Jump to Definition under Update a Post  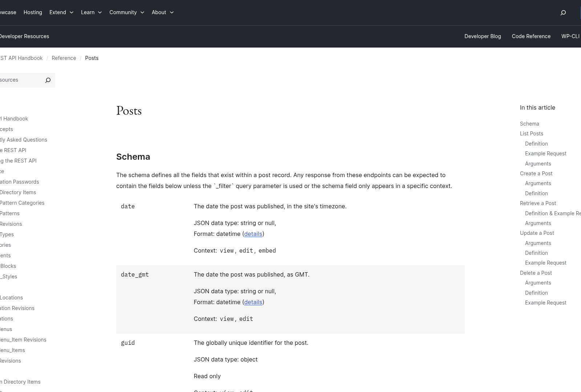click(536, 253)
